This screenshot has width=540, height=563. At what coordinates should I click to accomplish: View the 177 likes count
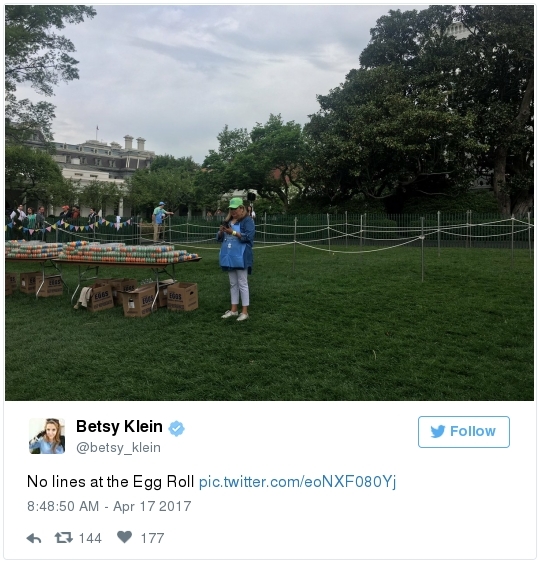coord(152,538)
